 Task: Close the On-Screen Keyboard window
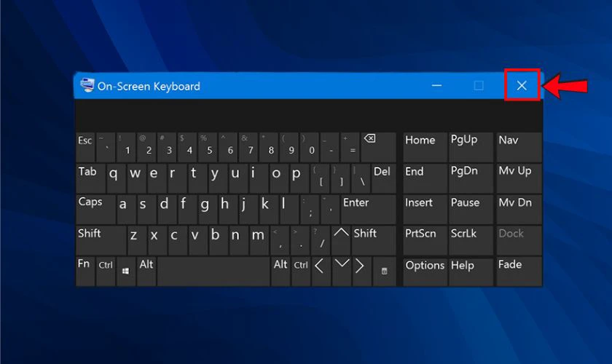(522, 85)
